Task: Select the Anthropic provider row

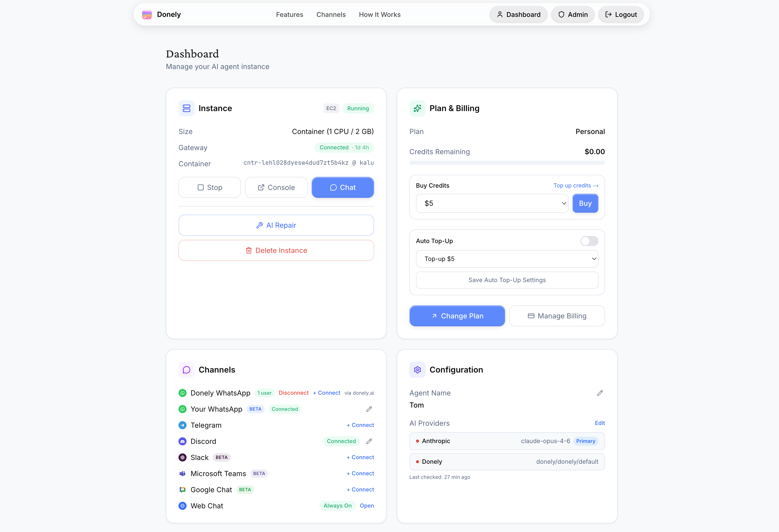Action: pyautogui.click(x=507, y=441)
